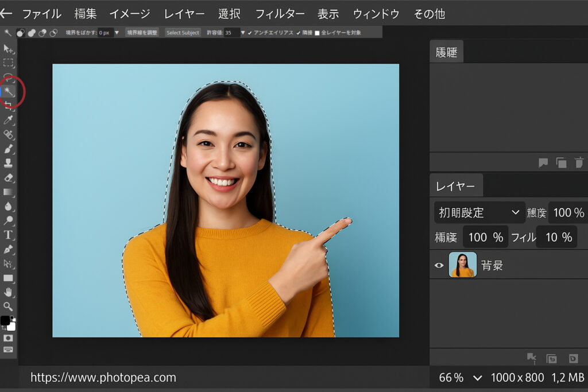The height and width of the screenshot is (392, 588).
Task: Open the 許容値 tolerance dropdown arrow
Action: [243, 33]
